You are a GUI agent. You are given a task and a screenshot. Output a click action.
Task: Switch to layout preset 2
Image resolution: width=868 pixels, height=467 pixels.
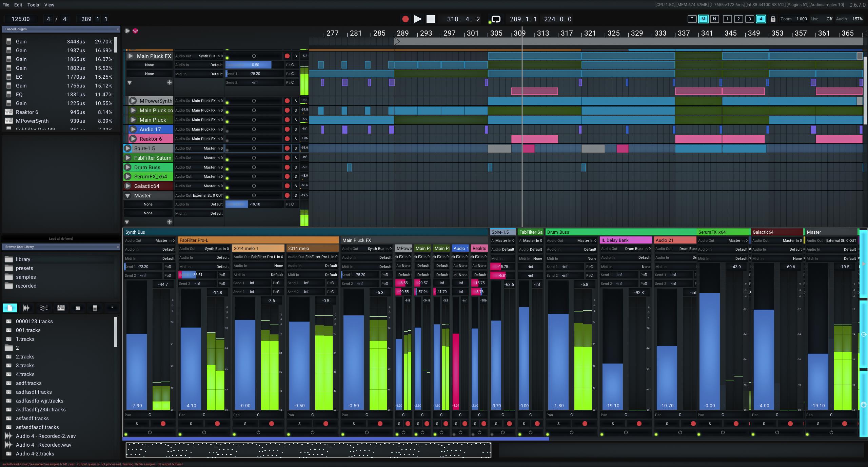[x=738, y=19]
